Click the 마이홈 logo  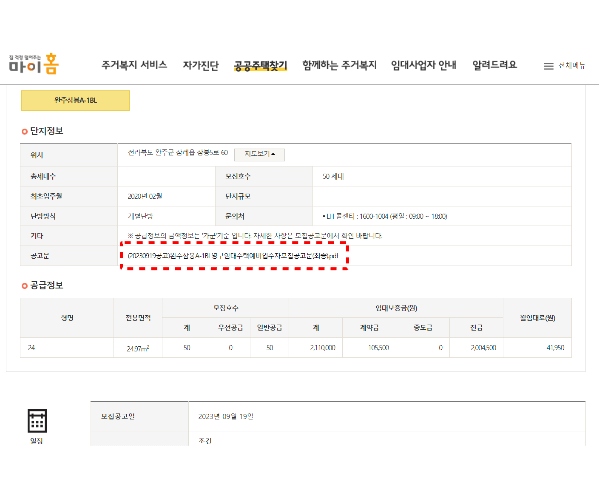(x=34, y=63)
